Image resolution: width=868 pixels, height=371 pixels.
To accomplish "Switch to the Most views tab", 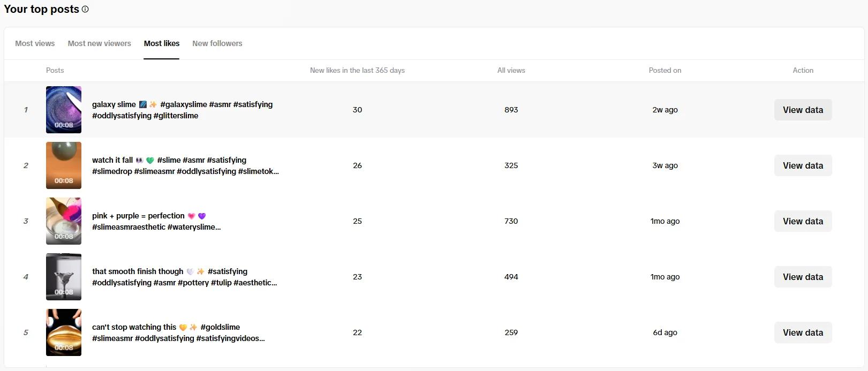I will pyautogui.click(x=35, y=43).
